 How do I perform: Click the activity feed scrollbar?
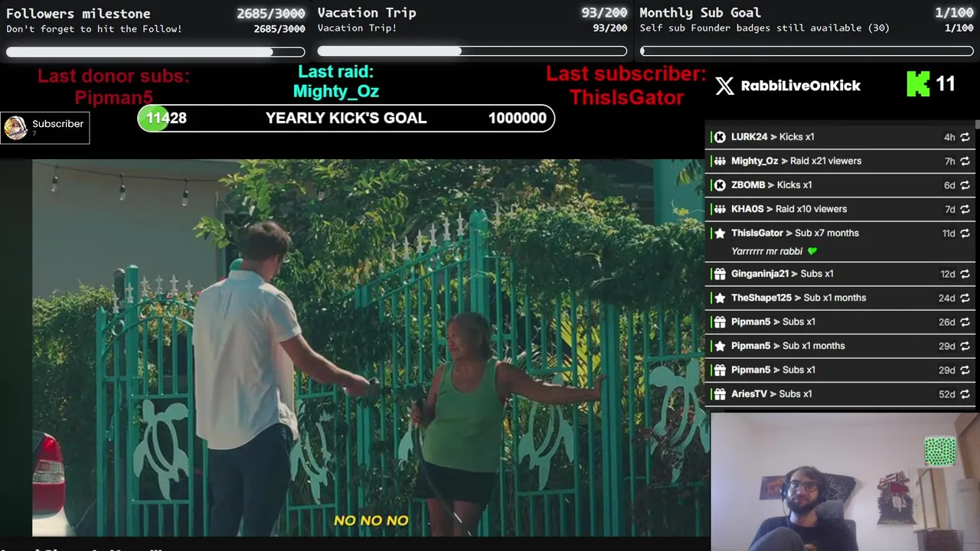[977, 125]
